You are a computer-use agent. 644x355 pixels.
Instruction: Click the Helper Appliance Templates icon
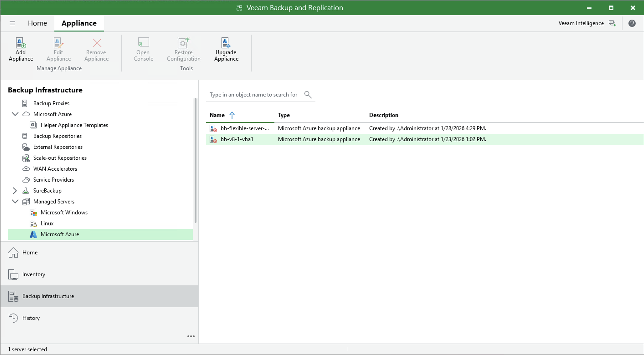(33, 125)
